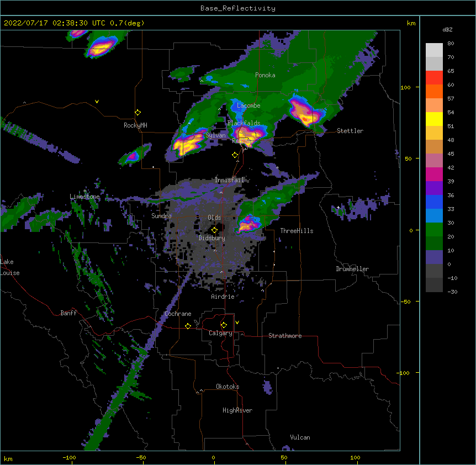Image resolution: width=476 pixels, height=465 pixels.
Task: Click the 45 value on the dBZ legend
Action: [x=451, y=154]
